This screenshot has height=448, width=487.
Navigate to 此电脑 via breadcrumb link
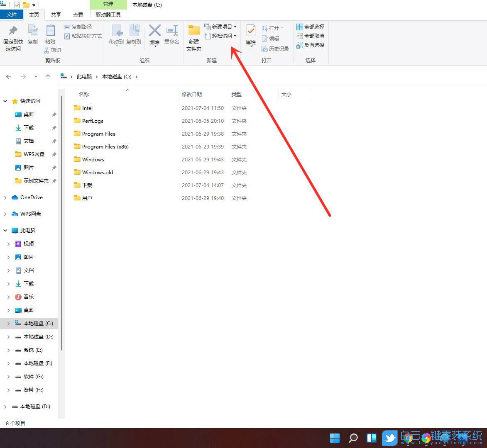click(84, 76)
